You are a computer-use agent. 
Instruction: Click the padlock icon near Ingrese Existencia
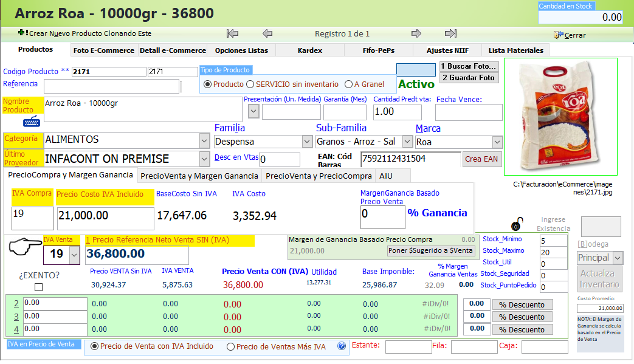pos(517,224)
